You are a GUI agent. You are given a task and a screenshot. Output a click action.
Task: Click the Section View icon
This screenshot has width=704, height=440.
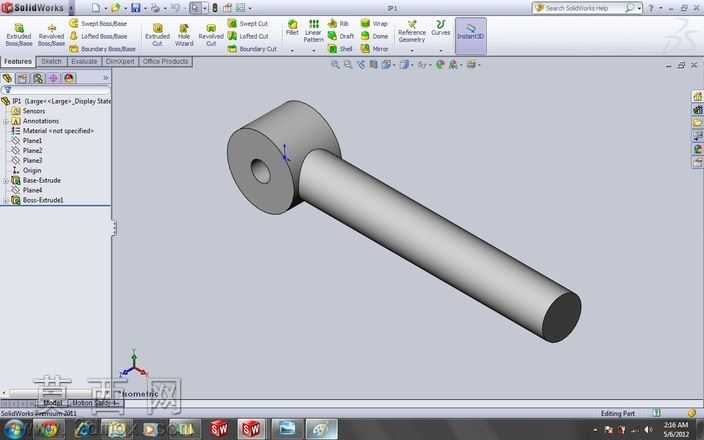(x=374, y=65)
